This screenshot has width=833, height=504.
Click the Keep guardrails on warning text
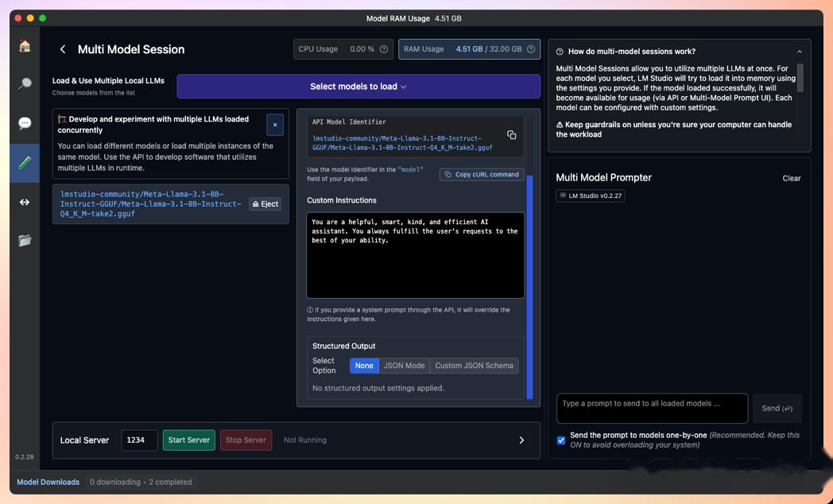(x=673, y=130)
